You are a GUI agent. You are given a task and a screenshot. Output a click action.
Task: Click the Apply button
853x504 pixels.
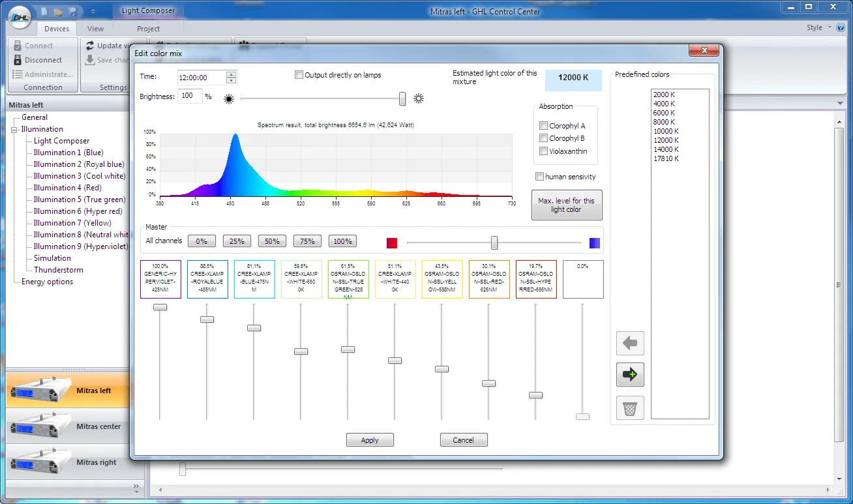[x=370, y=440]
